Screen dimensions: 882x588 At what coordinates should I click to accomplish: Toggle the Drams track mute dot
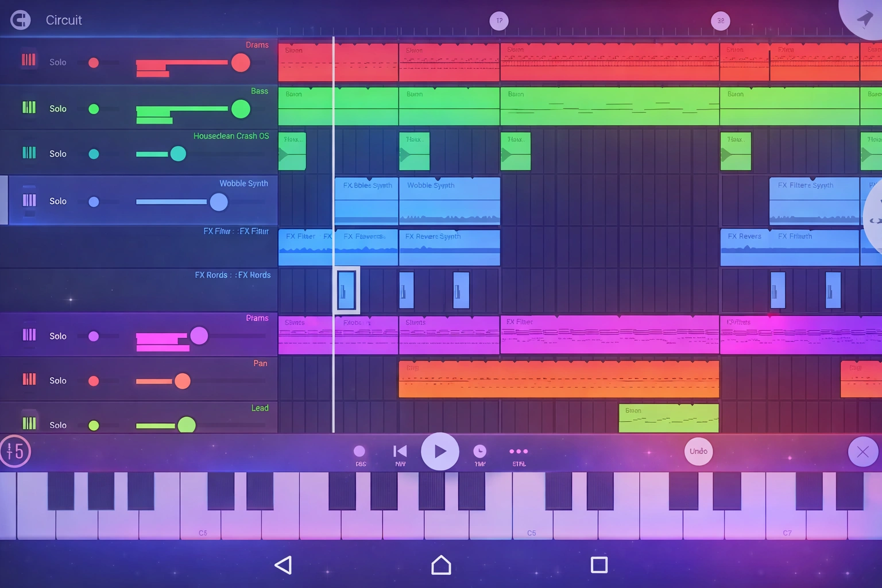94,63
